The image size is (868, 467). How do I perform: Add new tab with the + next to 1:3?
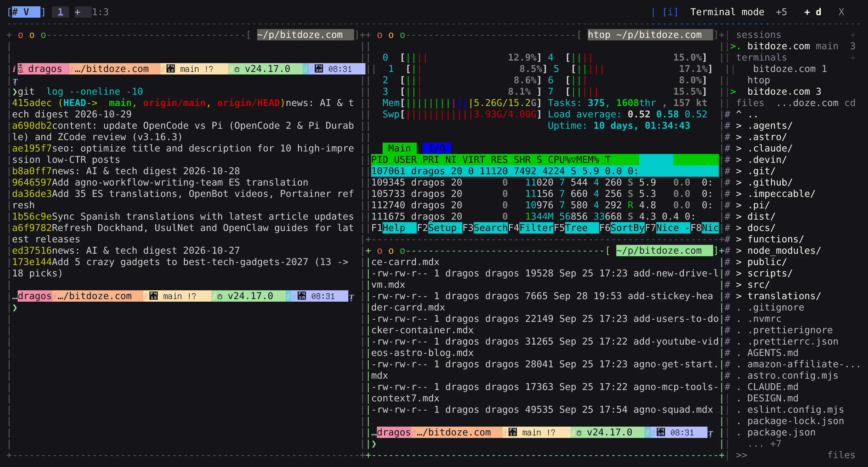(78, 12)
